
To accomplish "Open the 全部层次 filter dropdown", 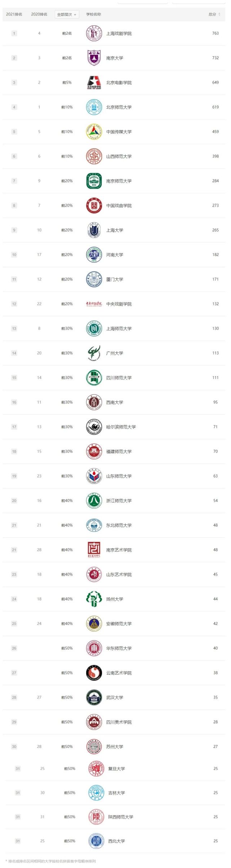I will click(67, 14).
